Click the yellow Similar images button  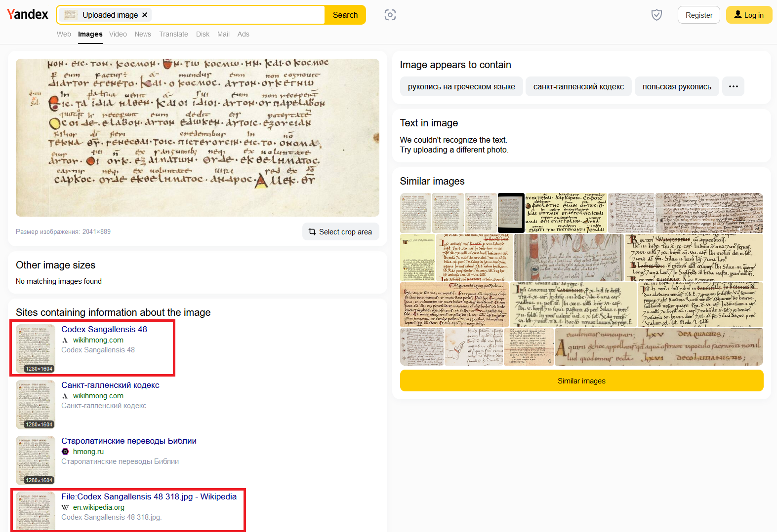[x=581, y=380]
